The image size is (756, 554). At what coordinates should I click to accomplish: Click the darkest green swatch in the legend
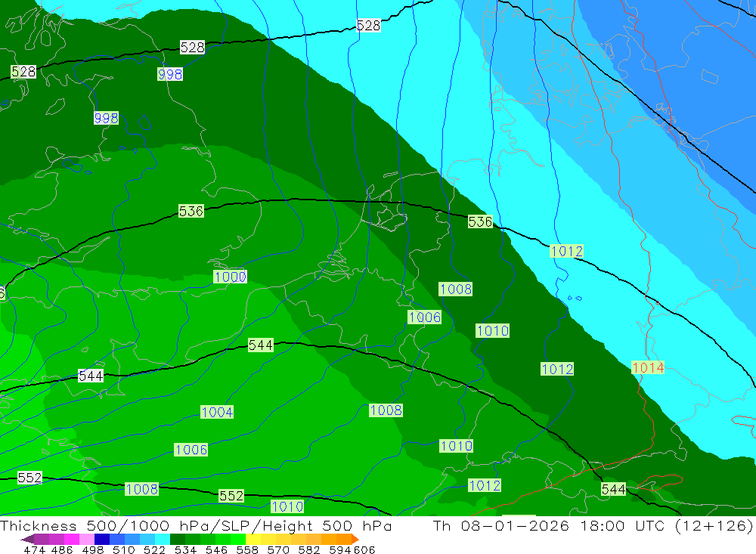pyautogui.click(x=178, y=539)
